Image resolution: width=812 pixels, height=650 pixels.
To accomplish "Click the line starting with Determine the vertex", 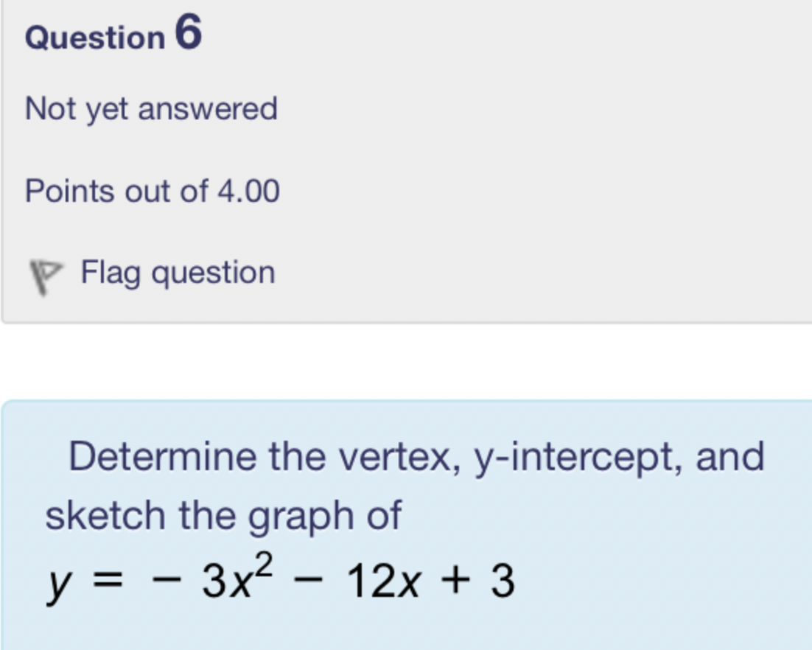I will coord(416,456).
